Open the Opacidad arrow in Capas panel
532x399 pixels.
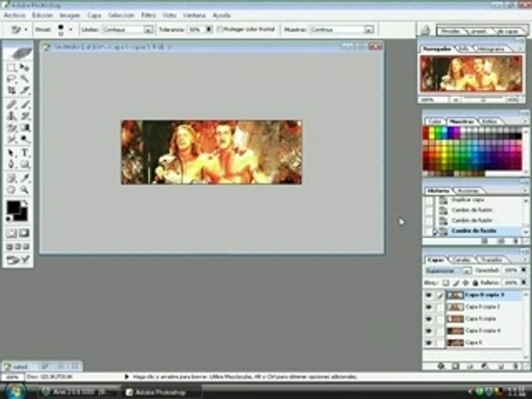point(524,270)
